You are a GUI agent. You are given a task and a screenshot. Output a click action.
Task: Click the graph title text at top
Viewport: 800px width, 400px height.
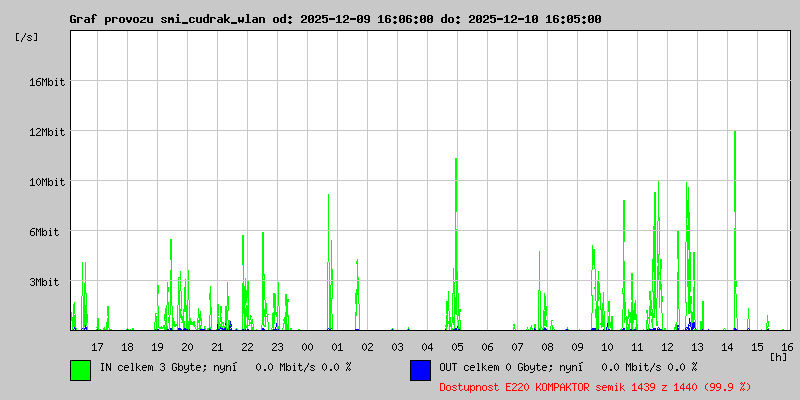tap(335, 19)
